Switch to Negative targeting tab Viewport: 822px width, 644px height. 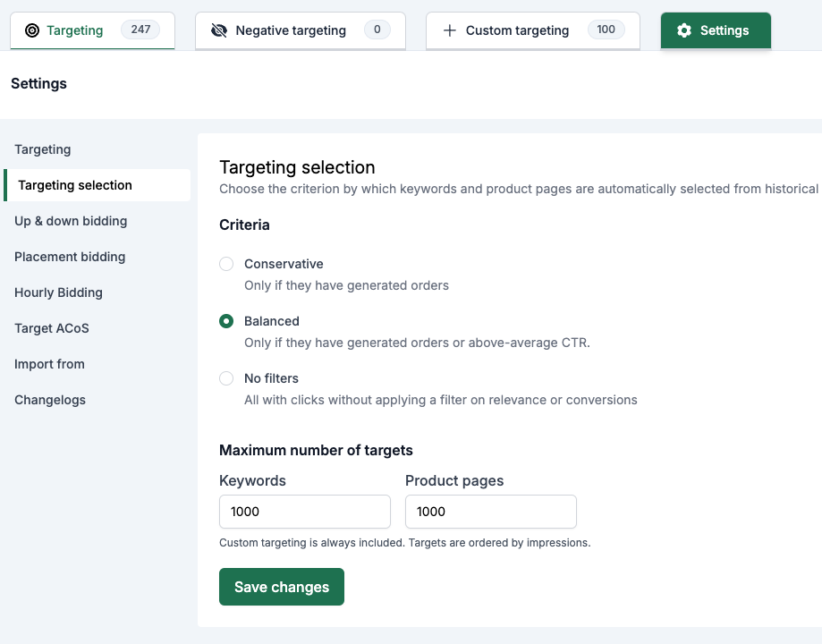301,30
